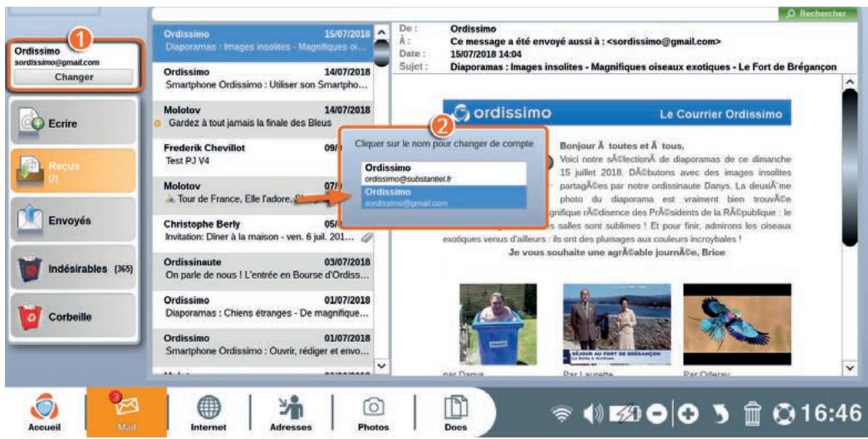Image resolution: width=868 pixels, height=439 pixels.
Task: Click the Changer account button
Action: tap(74, 77)
